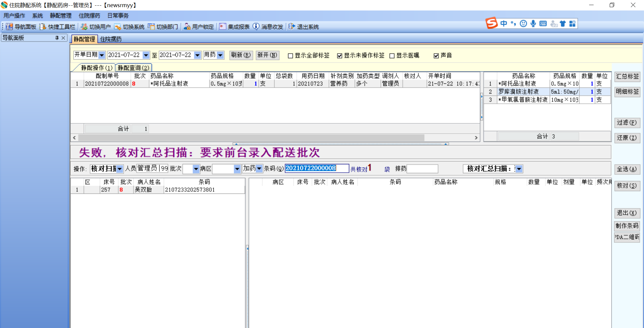This screenshot has height=328, width=644.
Task: Open the 静配管理 menu
Action: tap(61, 16)
